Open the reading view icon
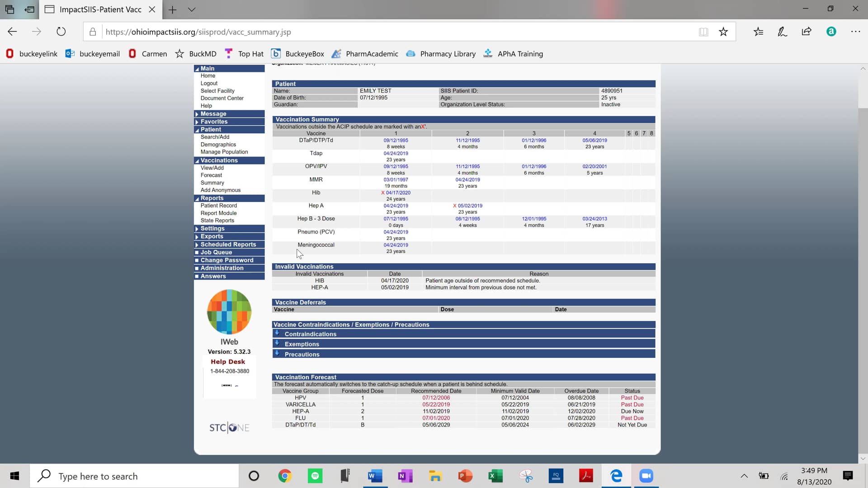 coord(703,32)
